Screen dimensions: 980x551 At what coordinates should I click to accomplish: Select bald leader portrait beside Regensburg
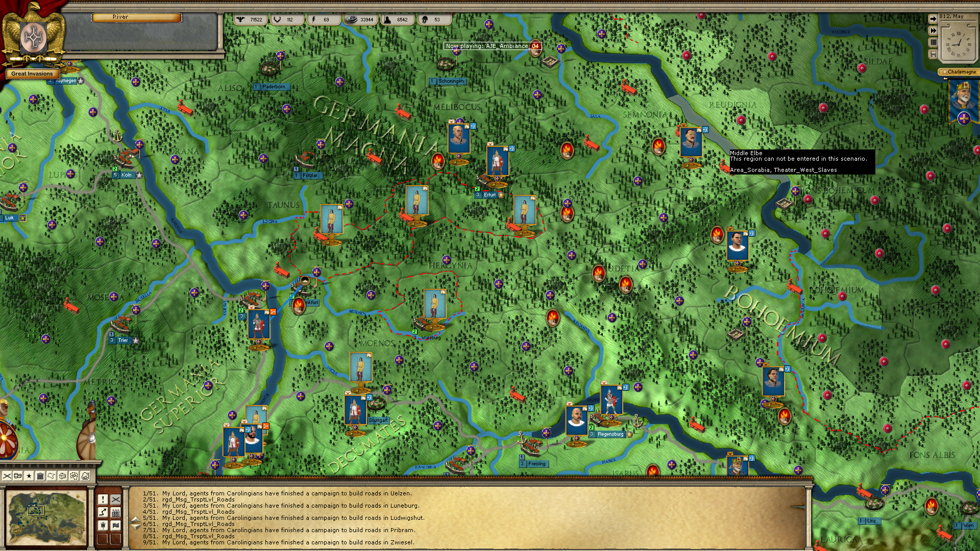pos(577,420)
